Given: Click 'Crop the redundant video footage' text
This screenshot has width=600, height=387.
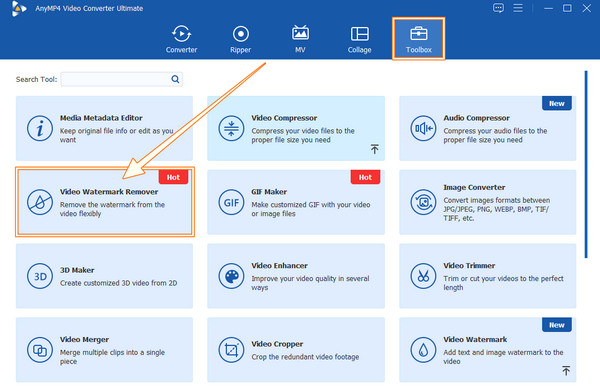Looking at the screenshot, I should coord(305,357).
